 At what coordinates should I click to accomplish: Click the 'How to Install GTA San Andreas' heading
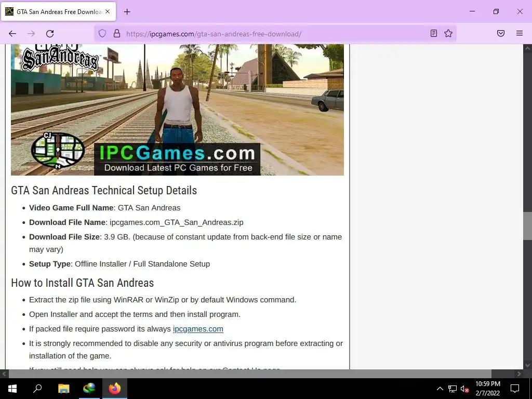[x=83, y=283]
